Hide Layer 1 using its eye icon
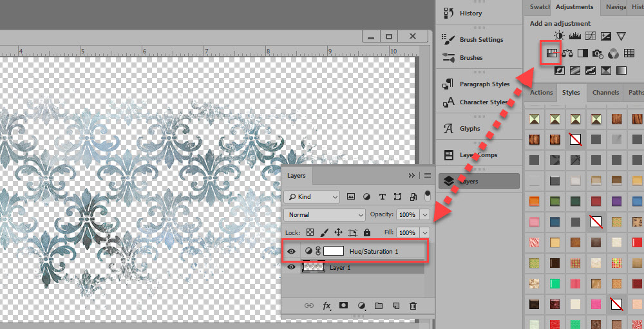This screenshot has height=329, width=644. [x=291, y=267]
